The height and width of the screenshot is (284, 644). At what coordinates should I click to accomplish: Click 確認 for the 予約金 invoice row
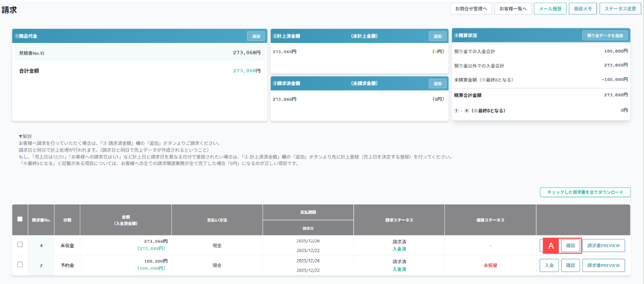(571, 266)
